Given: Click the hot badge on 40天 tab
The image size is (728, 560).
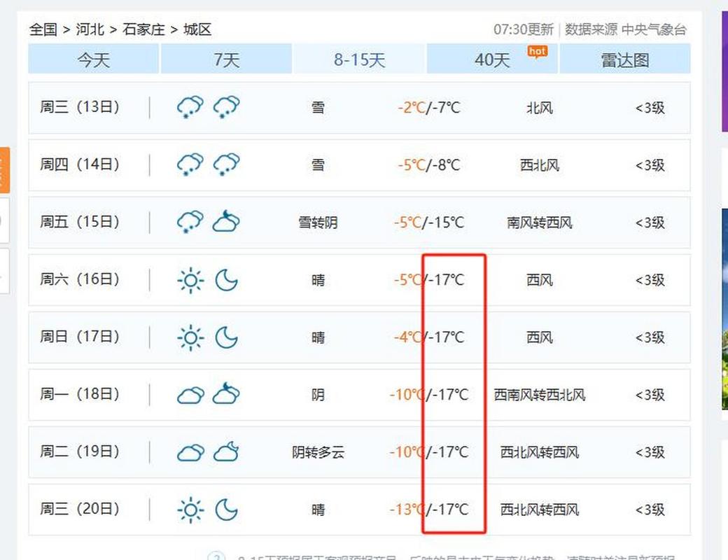Looking at the screenshot, I should pos(537,52).
